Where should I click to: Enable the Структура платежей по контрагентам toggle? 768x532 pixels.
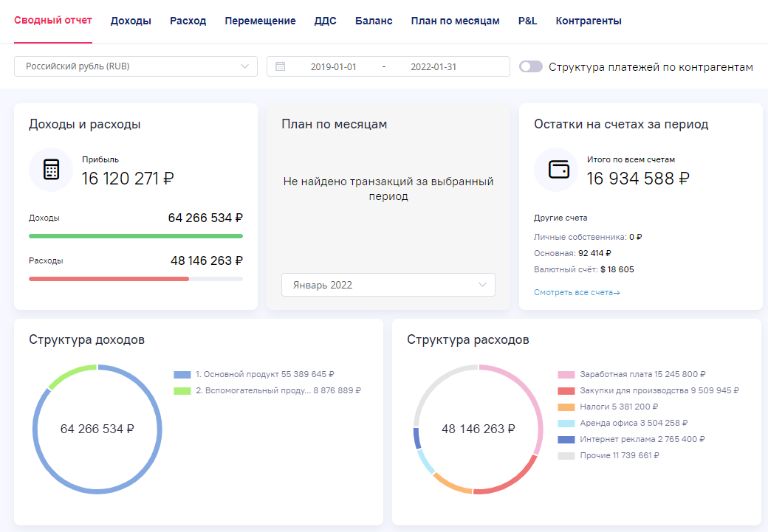530,66
